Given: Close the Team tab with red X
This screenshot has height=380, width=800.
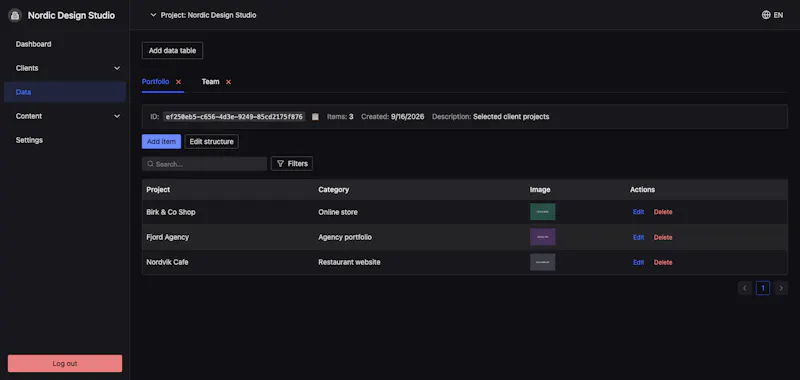Looking at the screenshot, I should [229, 82].
